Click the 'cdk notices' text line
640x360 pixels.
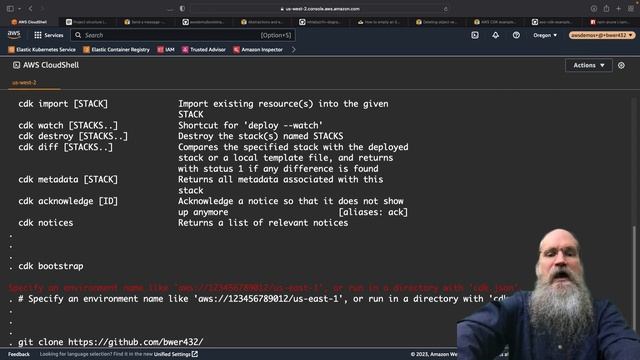tap(46, 222)
